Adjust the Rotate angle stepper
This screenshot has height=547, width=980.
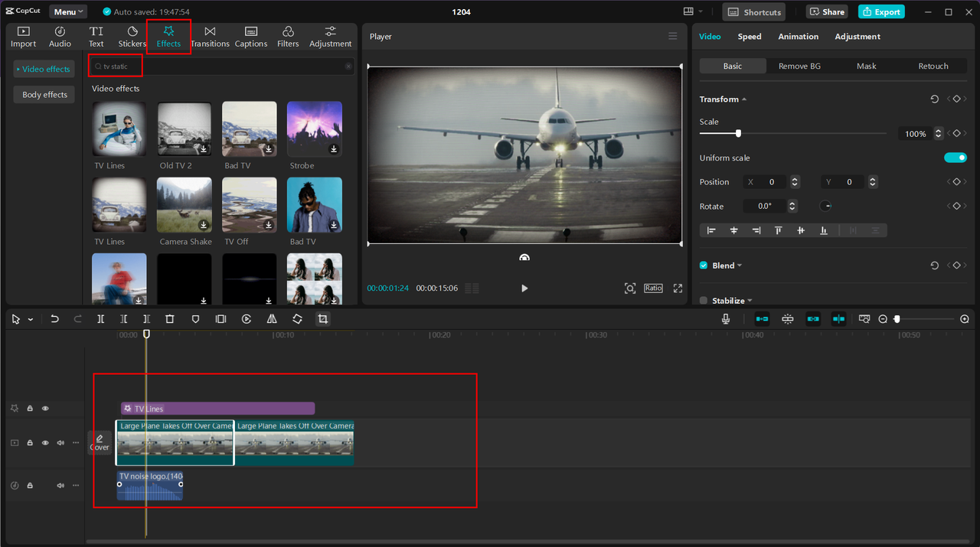tap(792, 207)
